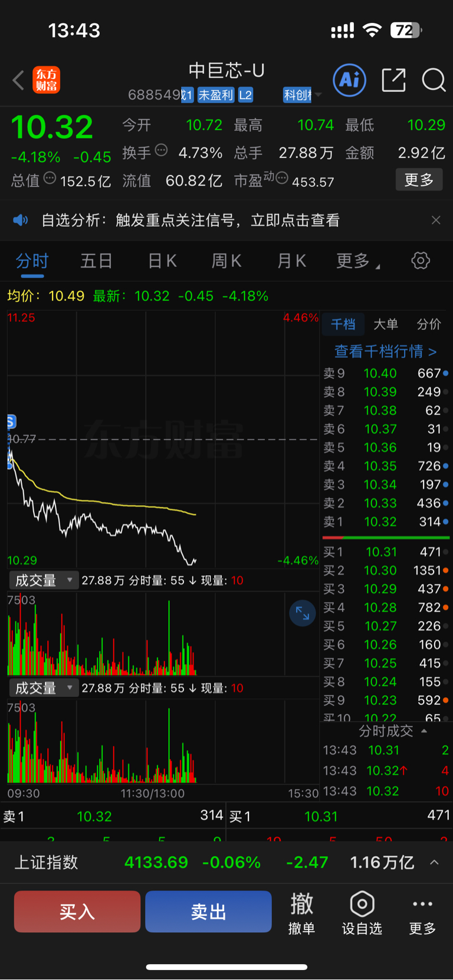Viewport: 453px width, 980px height.
Task: Tap the share icon
Action: [x=393, y=80]
